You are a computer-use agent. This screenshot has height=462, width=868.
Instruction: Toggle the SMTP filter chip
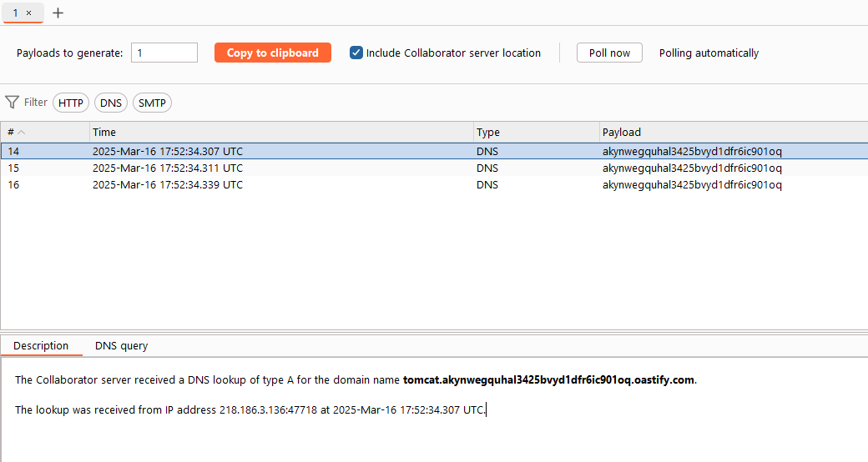[x=152, y=103]
